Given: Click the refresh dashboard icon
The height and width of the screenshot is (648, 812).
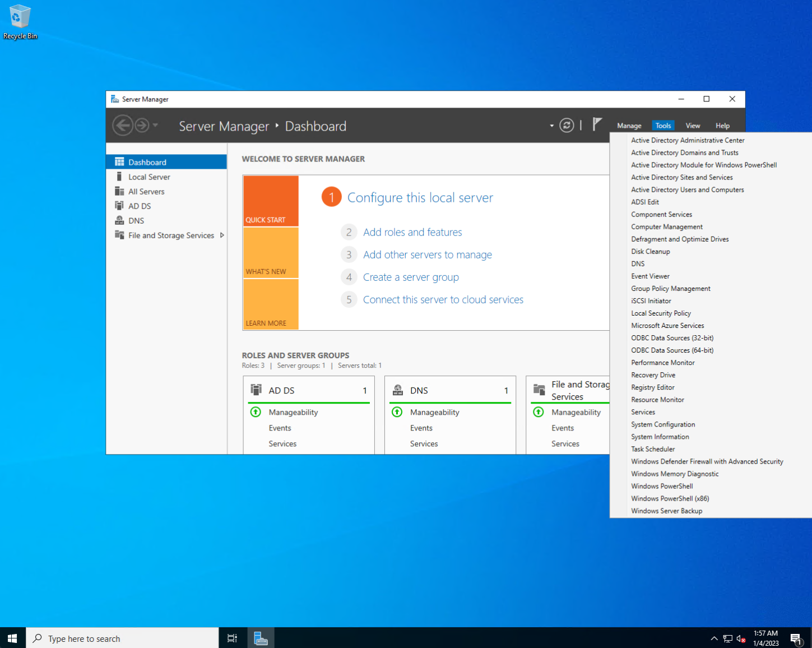Looking at the screenshot, I should [567, 125].
